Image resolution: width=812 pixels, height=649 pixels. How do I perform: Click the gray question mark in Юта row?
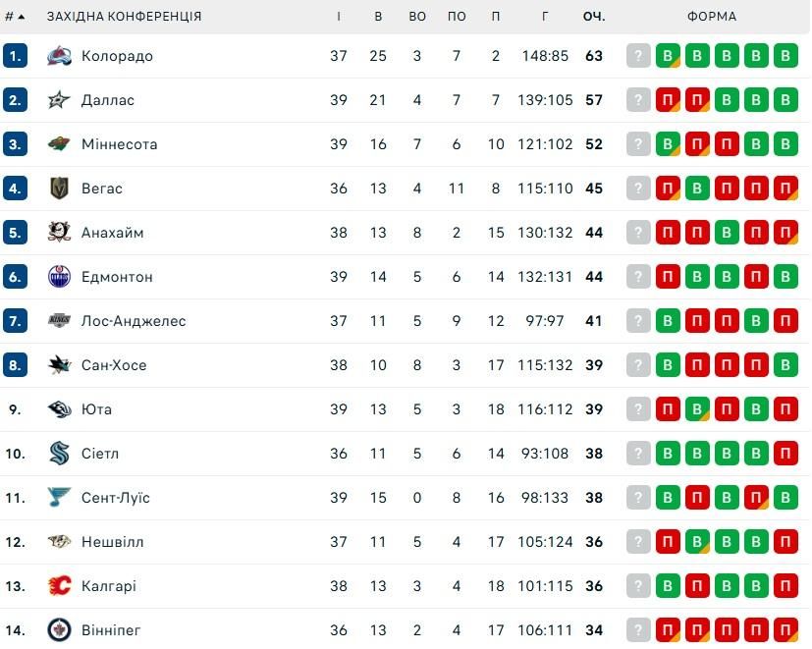pos(639,409)
